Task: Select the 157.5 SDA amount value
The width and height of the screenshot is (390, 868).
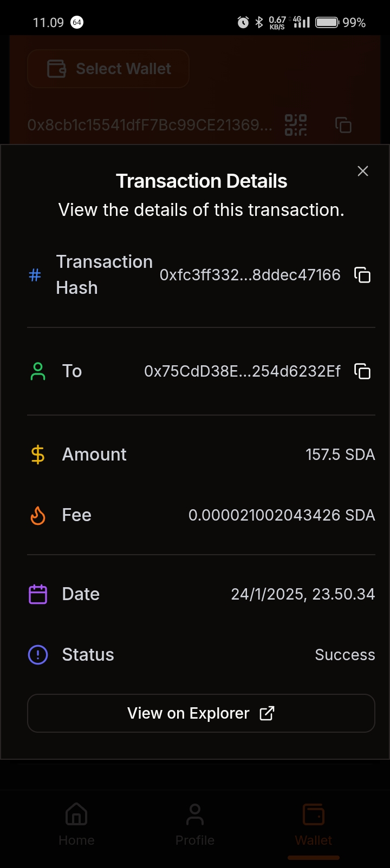Action: point(340,455)
